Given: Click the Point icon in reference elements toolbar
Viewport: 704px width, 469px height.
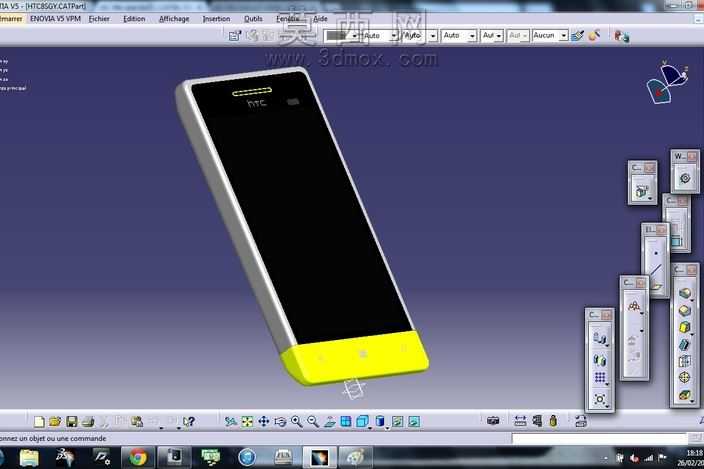Looking at the screenshot, I should click(x=656, y=253).
